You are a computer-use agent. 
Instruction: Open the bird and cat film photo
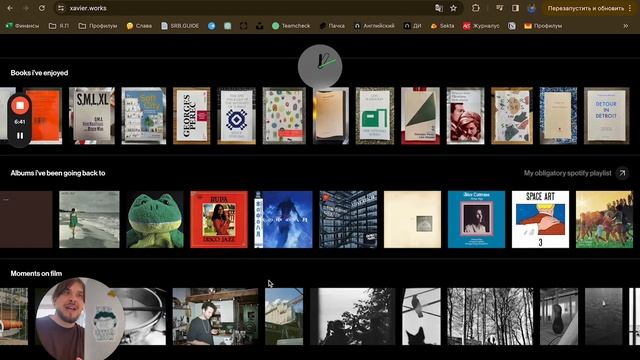tap(421, 317)
